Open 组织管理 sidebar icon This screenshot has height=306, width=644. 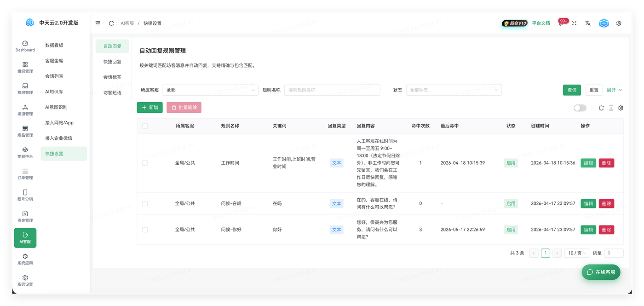(25, 68)
